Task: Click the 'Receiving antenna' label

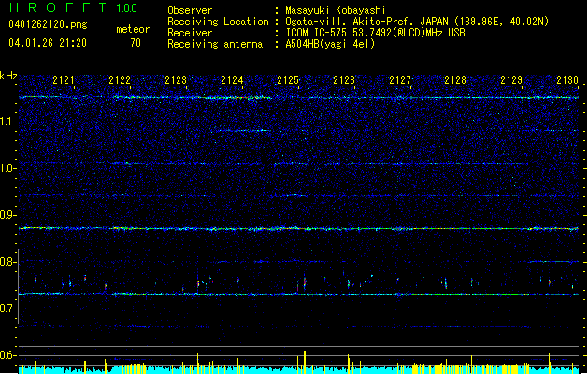Action: tap(215, 44)
